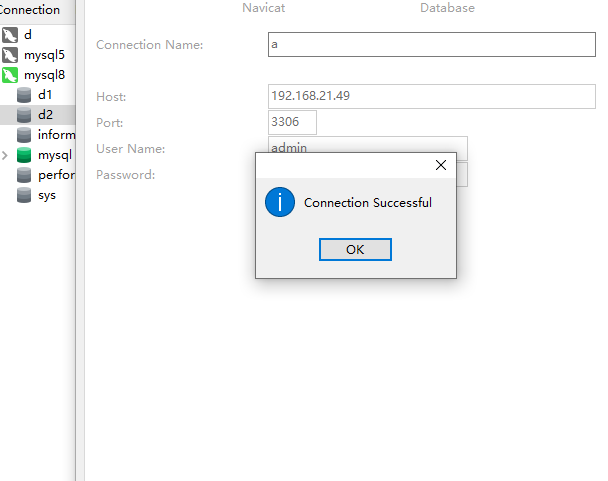
Task: Select the mysql5 connection label
Action: click(x=44, y=55)
